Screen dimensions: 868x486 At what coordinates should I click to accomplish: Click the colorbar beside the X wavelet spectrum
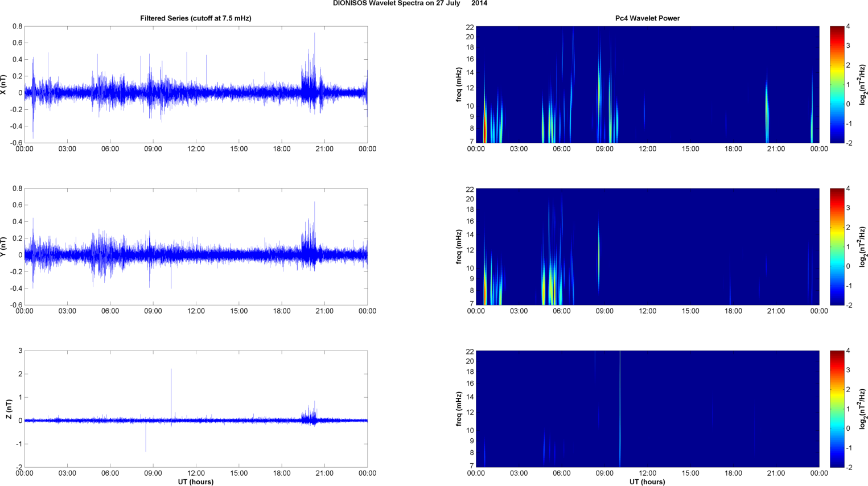[x=837, y=84]
